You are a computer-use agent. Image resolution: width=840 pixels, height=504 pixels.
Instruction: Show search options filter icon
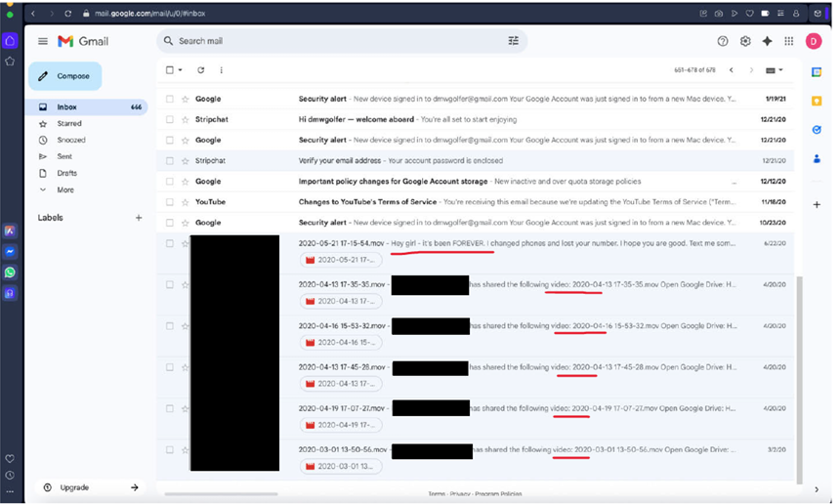[513, 41]
